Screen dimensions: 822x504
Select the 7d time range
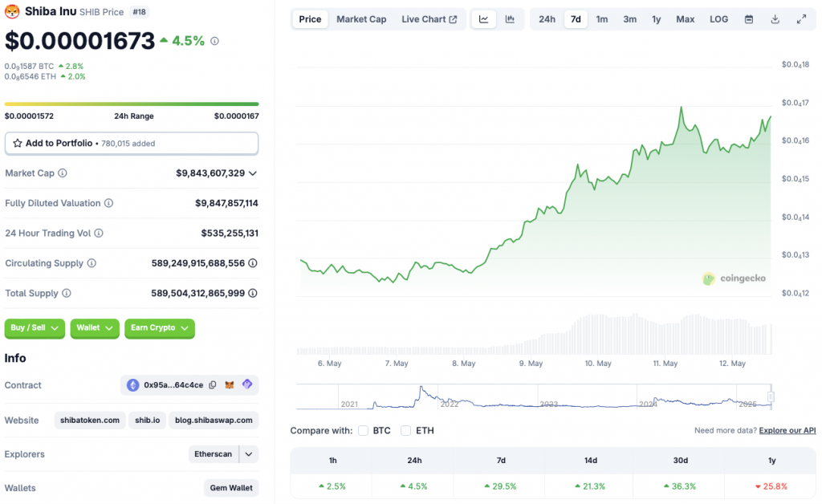(576, 19)
